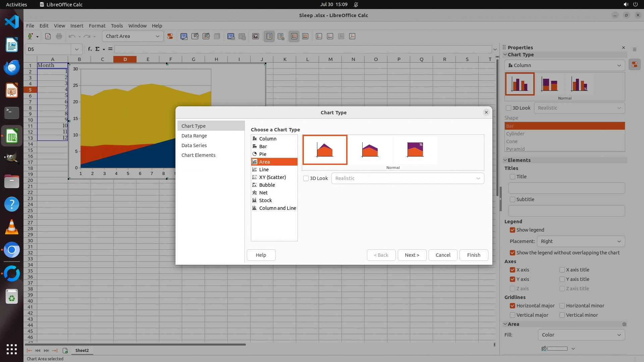Select Stock chart type entry
The image size is (644, 362).
[265, 200]
